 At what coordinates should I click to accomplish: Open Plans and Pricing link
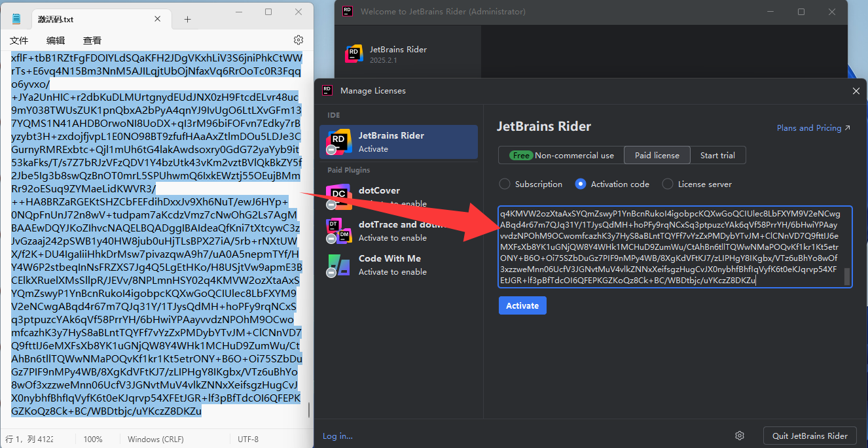pos(814,128)
